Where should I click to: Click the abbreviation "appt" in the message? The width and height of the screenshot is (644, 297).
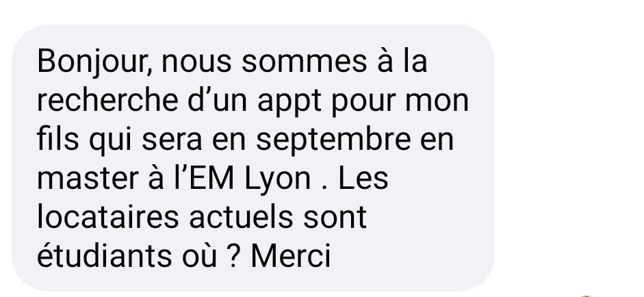(x=289, y=102)
